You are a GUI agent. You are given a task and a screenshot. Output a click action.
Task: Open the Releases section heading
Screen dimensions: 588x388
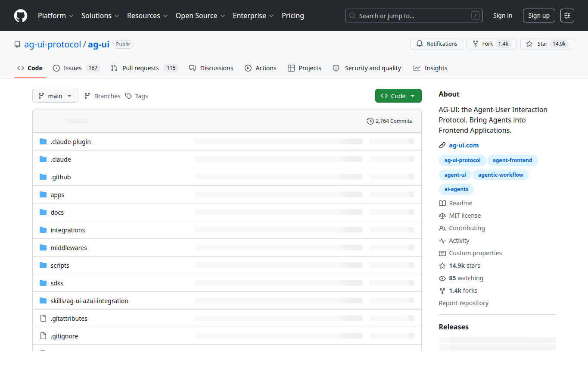point(454,327)
